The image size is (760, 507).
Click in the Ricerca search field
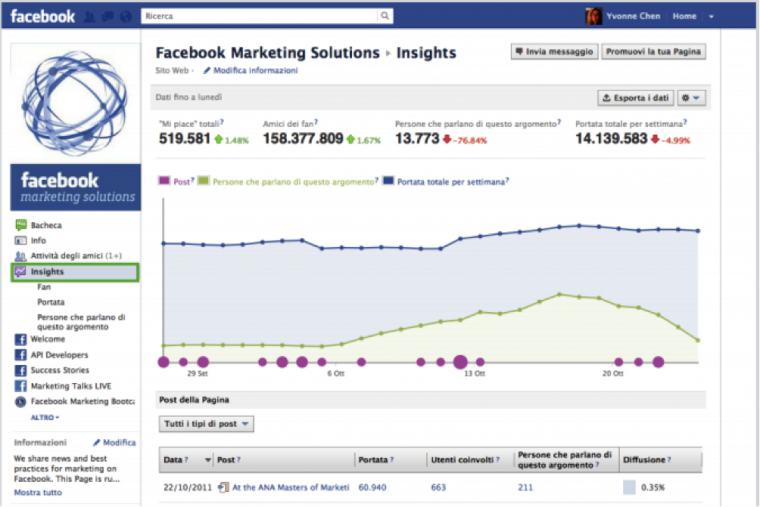pyautogui.click(x=260, y=16)
